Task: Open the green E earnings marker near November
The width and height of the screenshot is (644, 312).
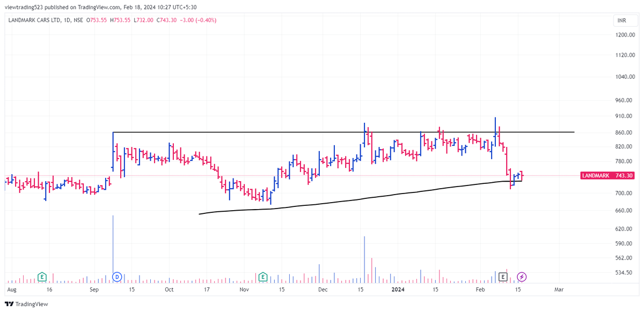Action: pyautogui.click(x=263, y=277)
